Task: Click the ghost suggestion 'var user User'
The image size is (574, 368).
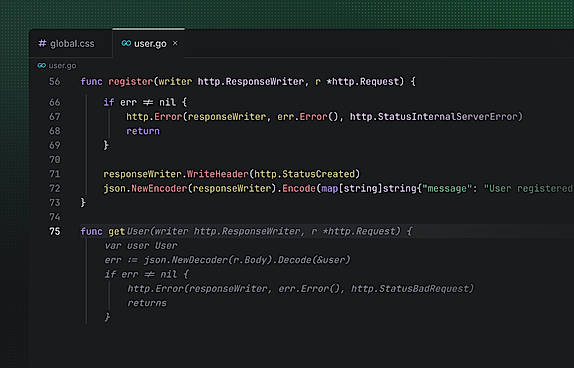Action: click(141, 246)
